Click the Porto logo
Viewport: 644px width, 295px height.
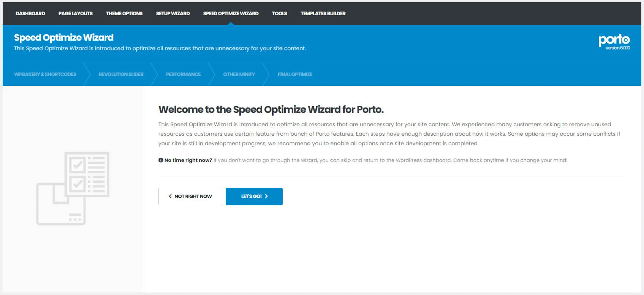pos(614,39)
